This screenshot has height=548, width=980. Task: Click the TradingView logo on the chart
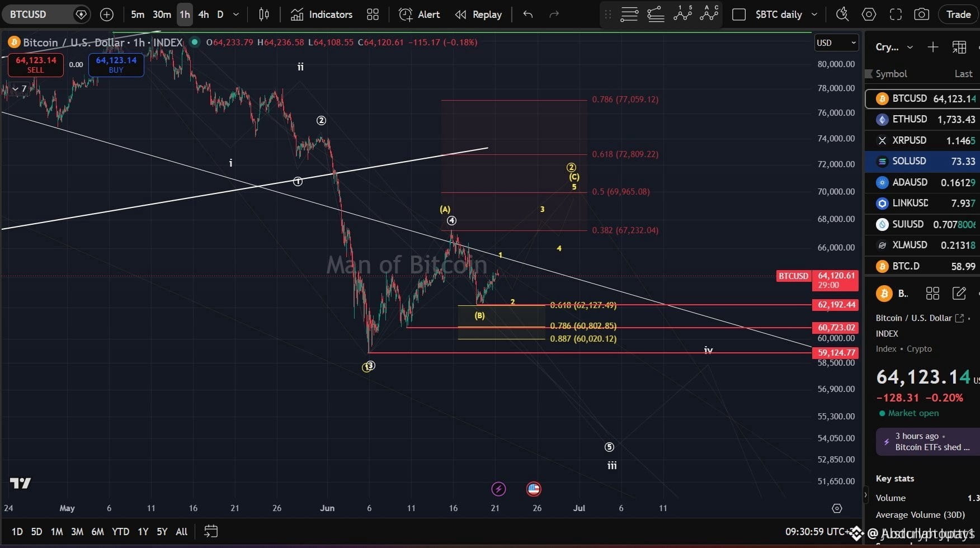point(20,483)
